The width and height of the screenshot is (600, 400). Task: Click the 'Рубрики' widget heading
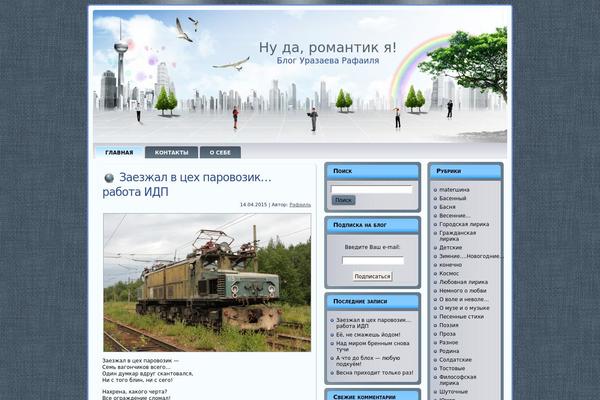coord(448,171)
